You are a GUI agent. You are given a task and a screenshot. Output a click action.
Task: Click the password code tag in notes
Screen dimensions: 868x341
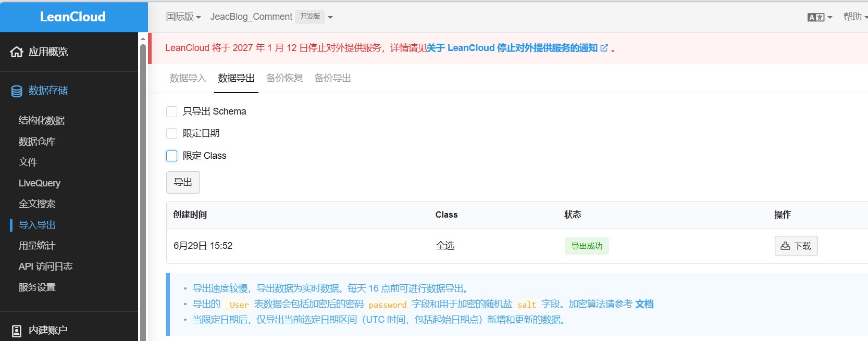point(388,305)
